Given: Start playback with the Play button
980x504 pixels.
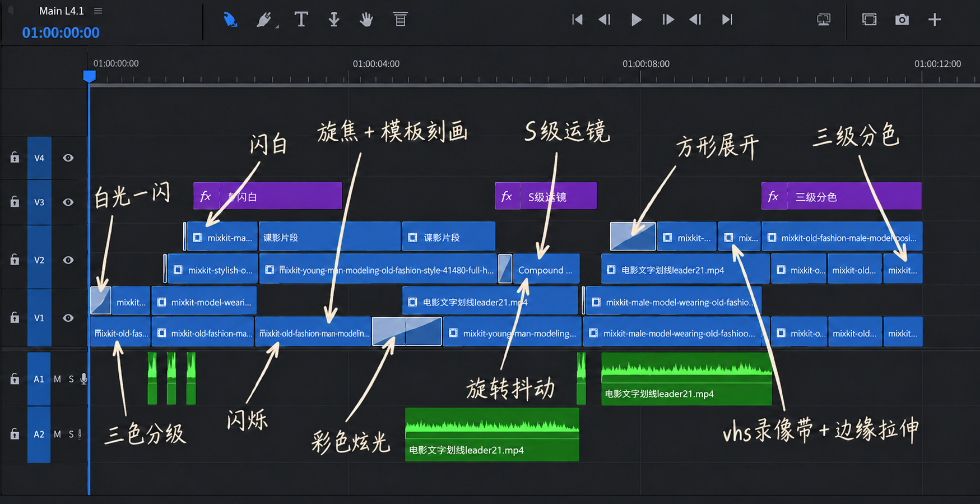Looking at the screenshot, I should click(636, 20).
